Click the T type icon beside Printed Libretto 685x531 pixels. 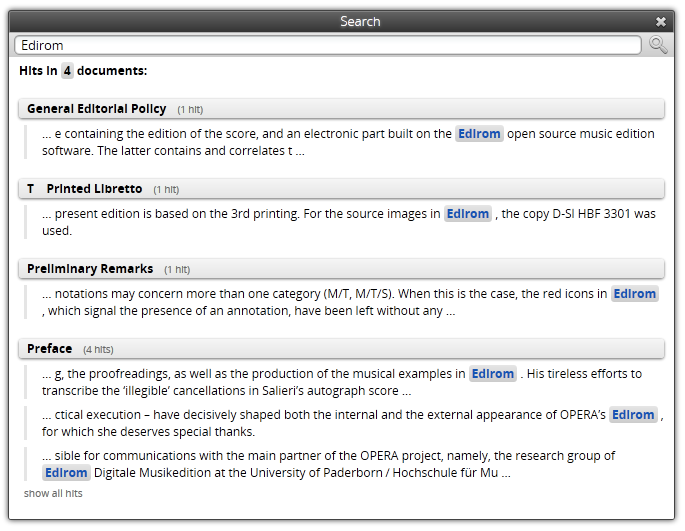(x=31, y=189)
